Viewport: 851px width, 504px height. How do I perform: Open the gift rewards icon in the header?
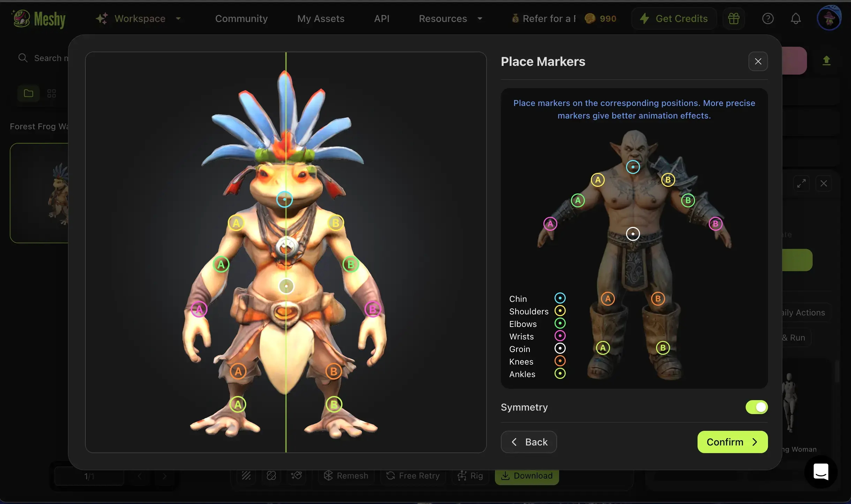[x=734, y=18]
